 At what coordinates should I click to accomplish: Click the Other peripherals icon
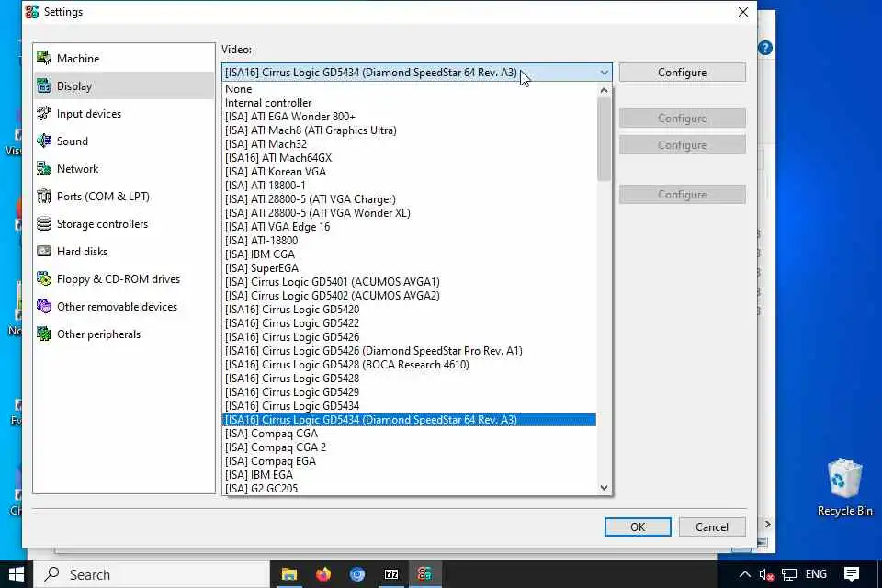point(44,334)
